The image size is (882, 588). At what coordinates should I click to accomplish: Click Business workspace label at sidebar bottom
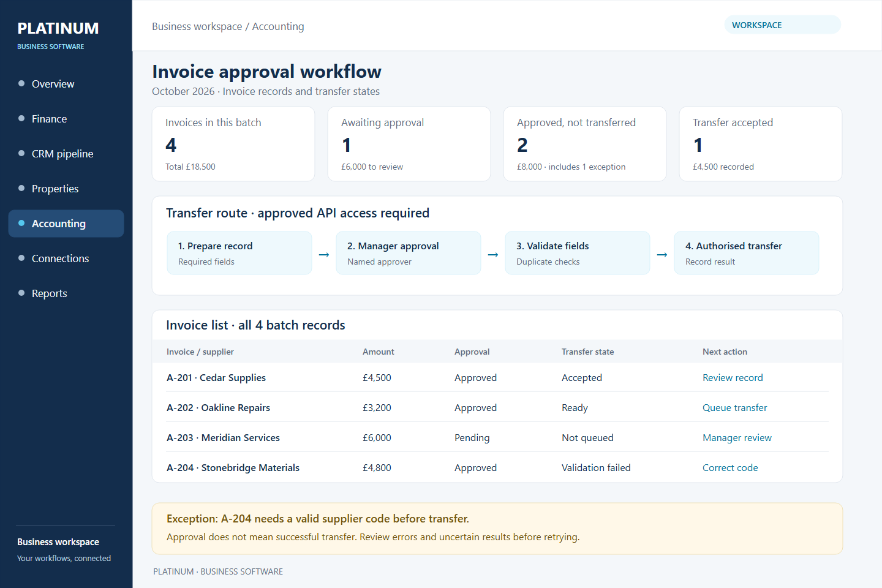click(58, 542)
